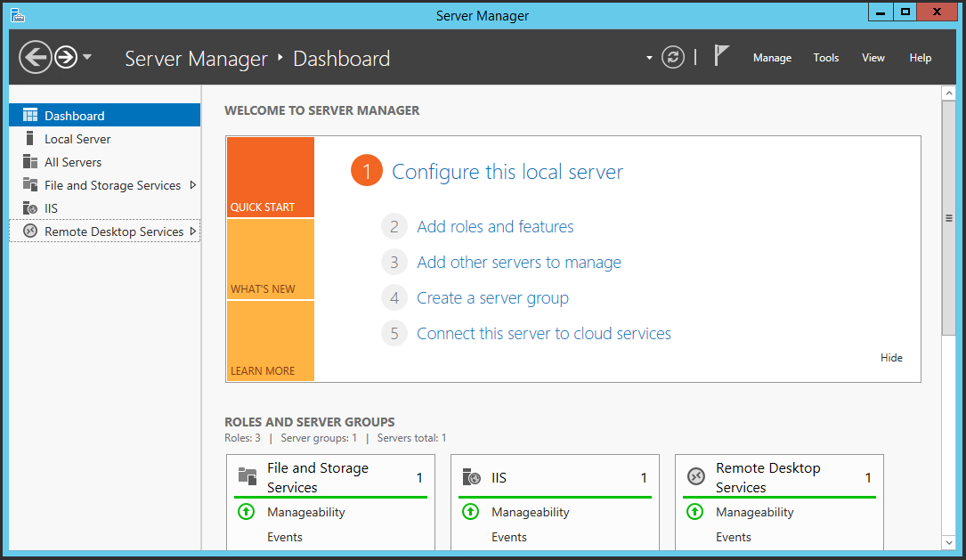Click Create a server group link

click(x=492, y=298)
